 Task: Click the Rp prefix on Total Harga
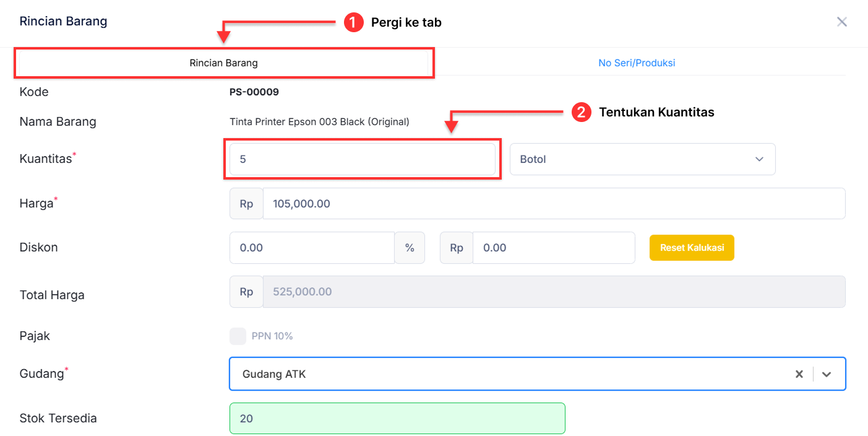246,291
